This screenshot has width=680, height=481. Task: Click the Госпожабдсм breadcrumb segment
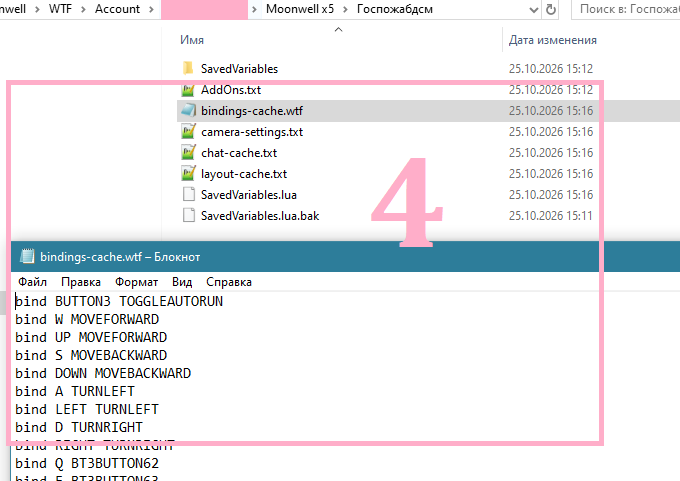click(395, 9)
